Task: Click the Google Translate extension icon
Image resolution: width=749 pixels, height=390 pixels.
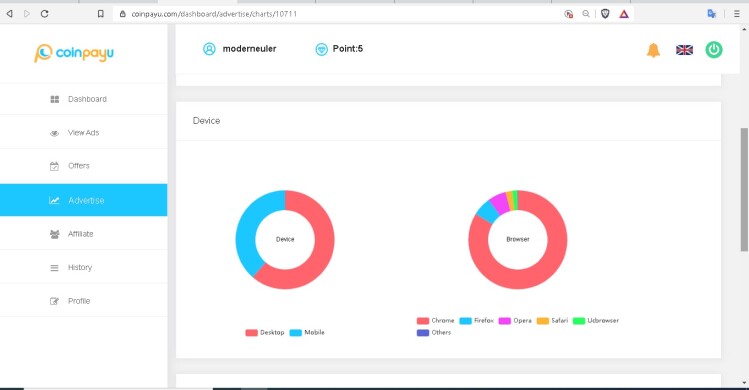Action: (x=712, y=14)
